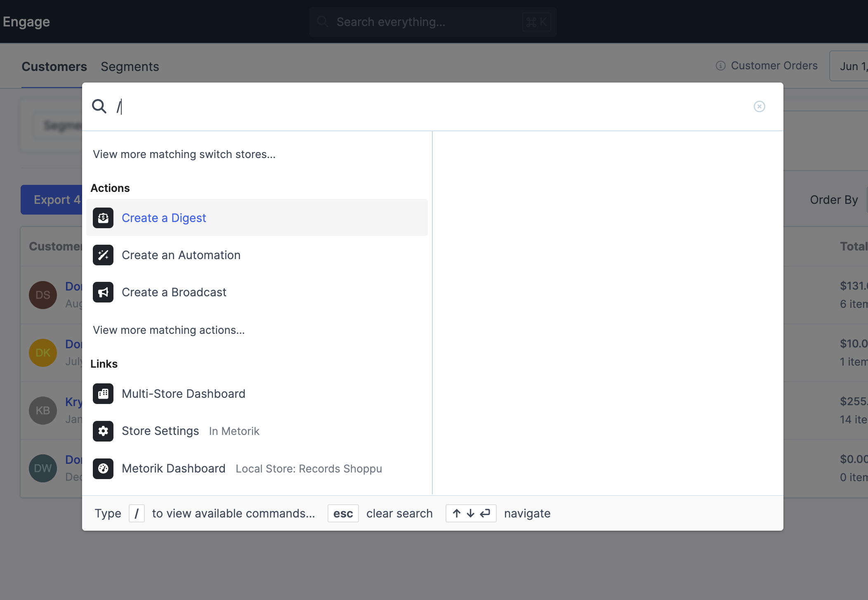This screenshot has width=868, height=600.
Task: Click the magnifier icon in command palette
Action: tap(99, 106)
